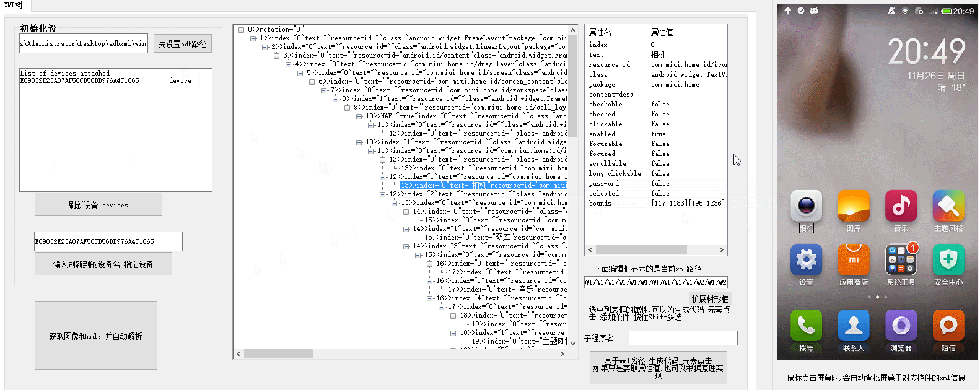Screen dimensions: 980x390
Task: Select the 图库 text node in the tree
Action: tap(496, 238)
